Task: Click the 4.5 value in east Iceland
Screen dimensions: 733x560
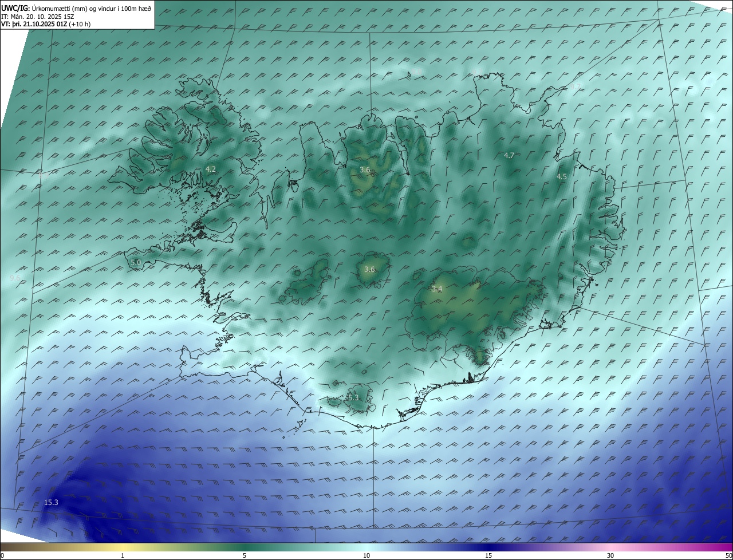Action: coord(562,177)
